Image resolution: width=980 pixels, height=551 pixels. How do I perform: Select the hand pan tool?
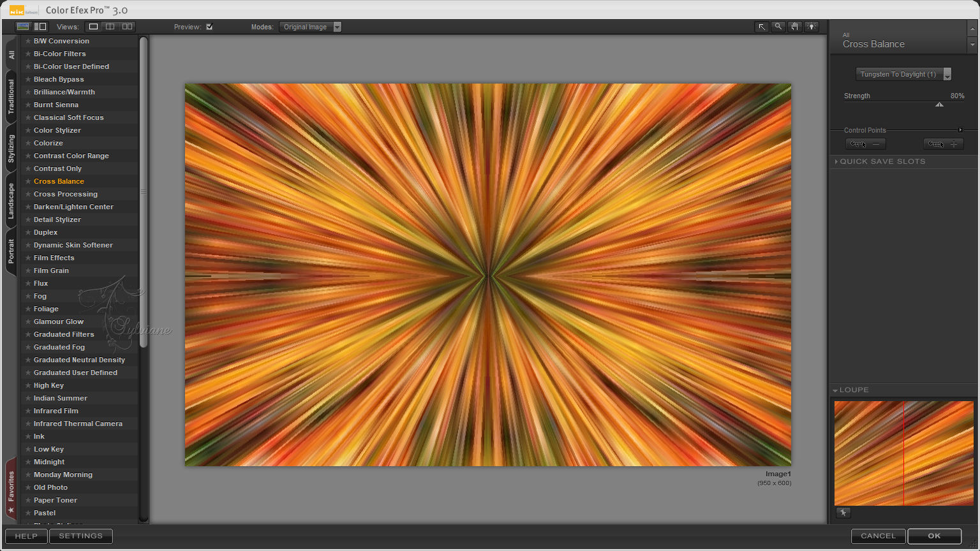coord(795,27)
